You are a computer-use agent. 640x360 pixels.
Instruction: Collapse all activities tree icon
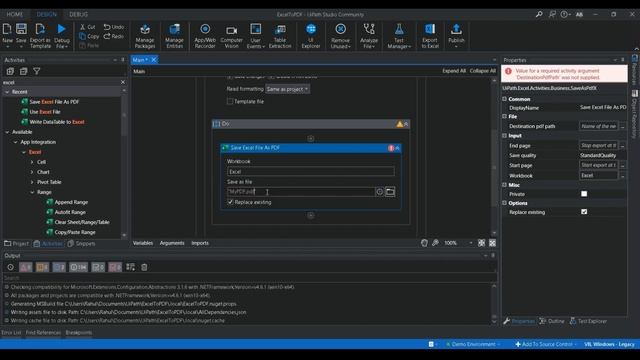point(24,71)
